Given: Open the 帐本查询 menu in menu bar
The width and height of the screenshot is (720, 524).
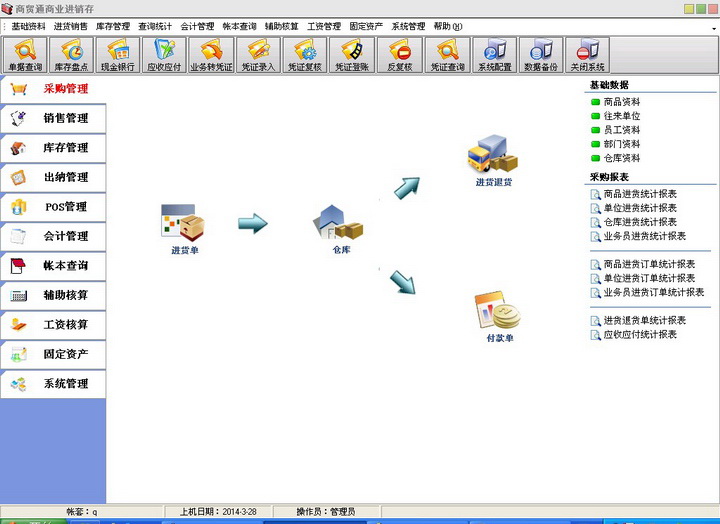Looking at the screenshot, I should pos(240,27).
